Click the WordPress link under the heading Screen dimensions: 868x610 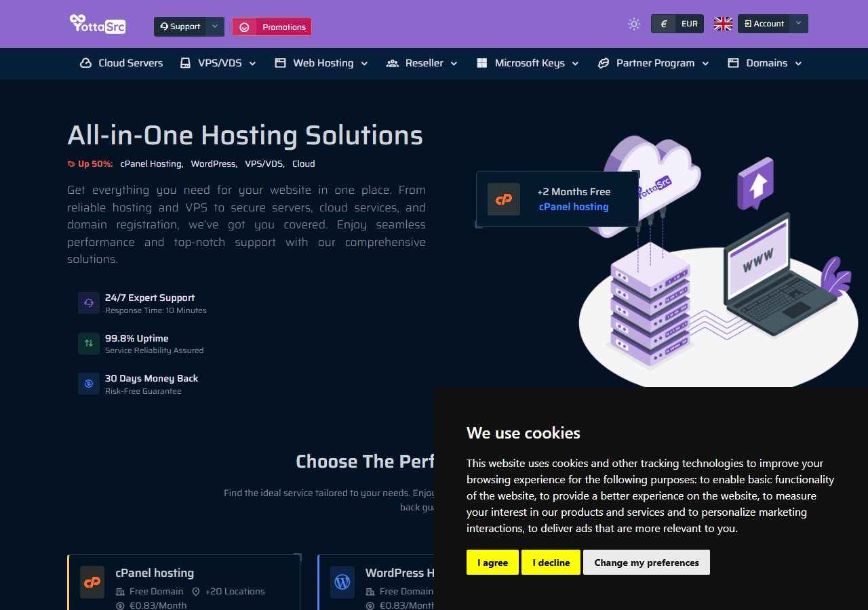(x=214, y=164)
